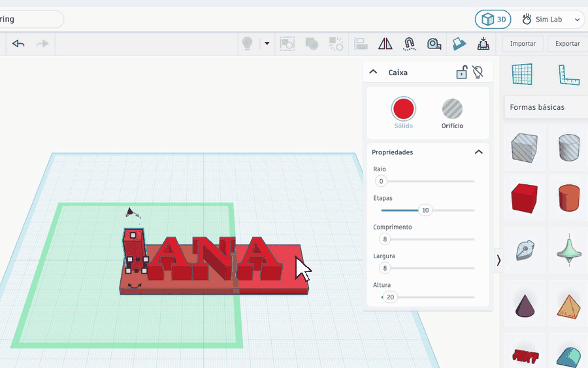Click the L-shaped ruler icon
This screenshot has height=368, width=588.
coord(568,75)
